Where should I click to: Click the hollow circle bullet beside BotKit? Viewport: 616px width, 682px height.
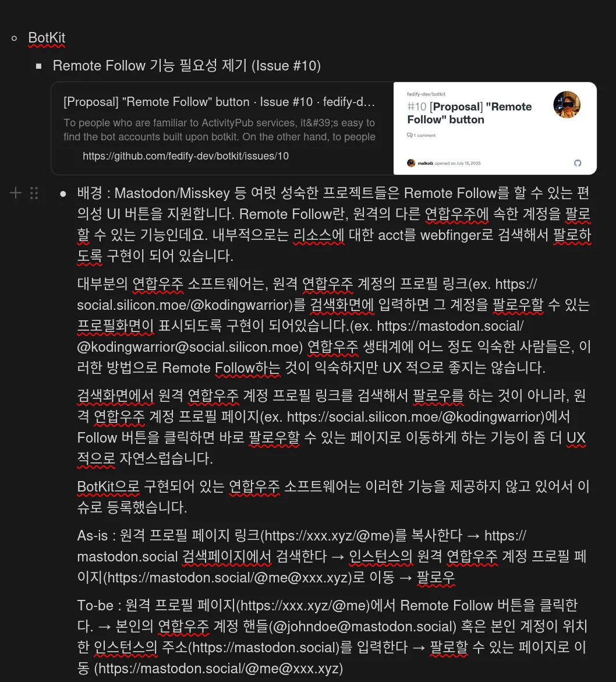pyautogui.click(x=15, y=38)
